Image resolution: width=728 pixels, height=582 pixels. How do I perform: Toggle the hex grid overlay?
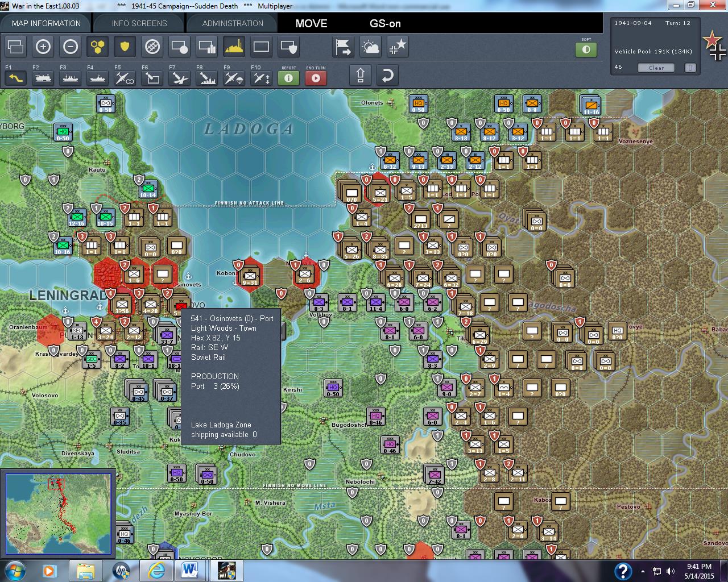[x=98, y=47]
